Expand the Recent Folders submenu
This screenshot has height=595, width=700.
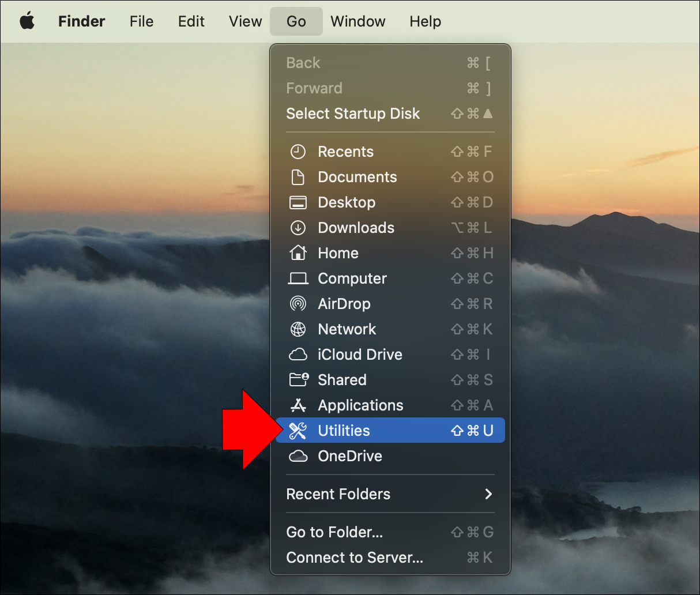tap(390, 494)
